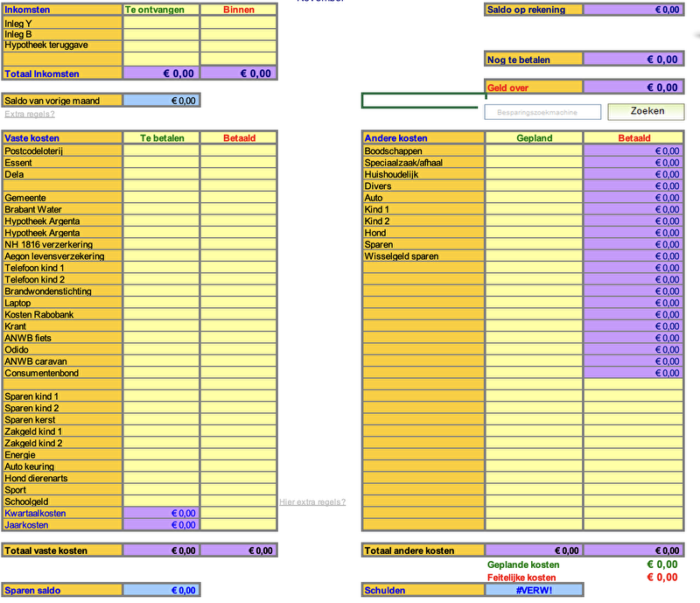Select the Binnen cell for Hypotheek teruggave

point(238,46)
